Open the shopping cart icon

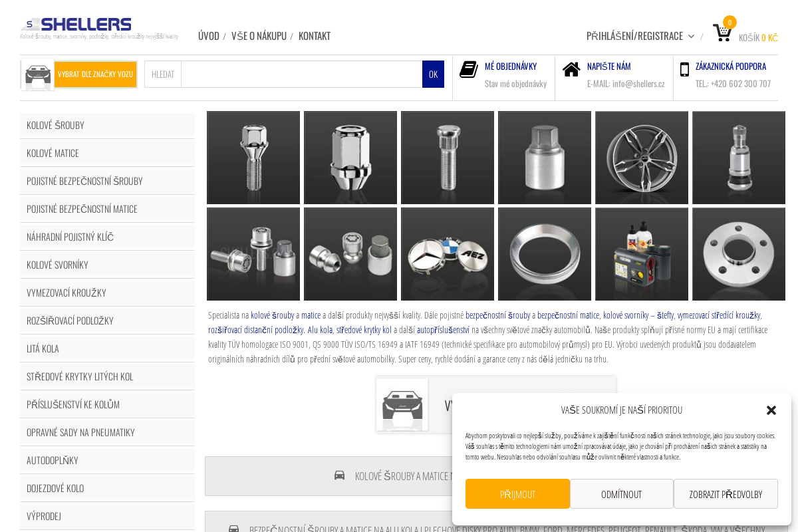click(722, 33)
